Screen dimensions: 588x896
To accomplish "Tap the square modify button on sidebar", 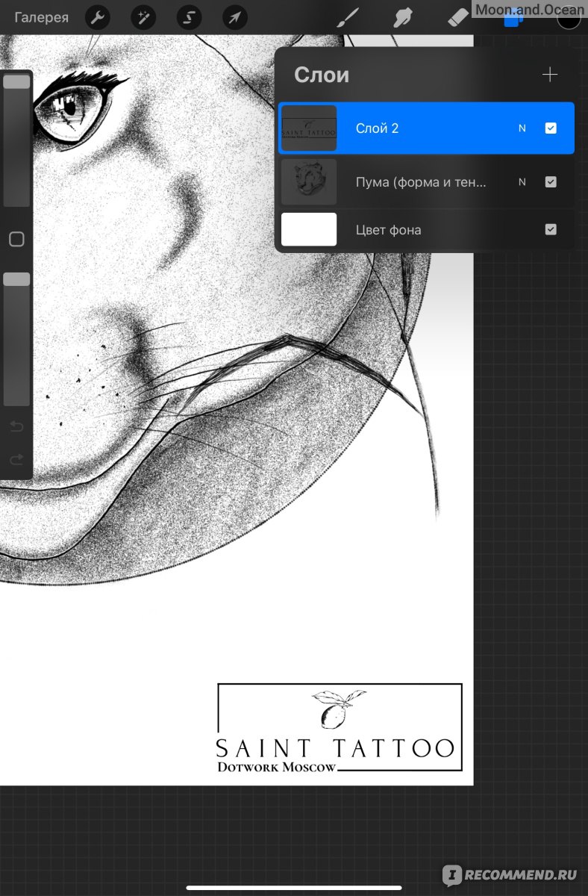I will (x=16, y=240).
